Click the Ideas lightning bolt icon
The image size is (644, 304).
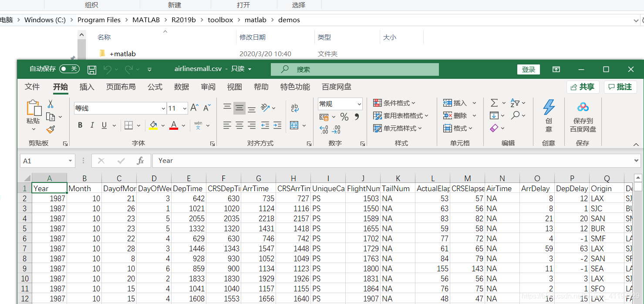549,107
